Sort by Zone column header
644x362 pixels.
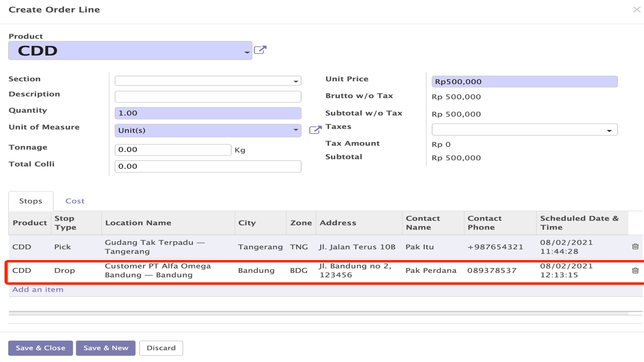(x=301, y=223)
